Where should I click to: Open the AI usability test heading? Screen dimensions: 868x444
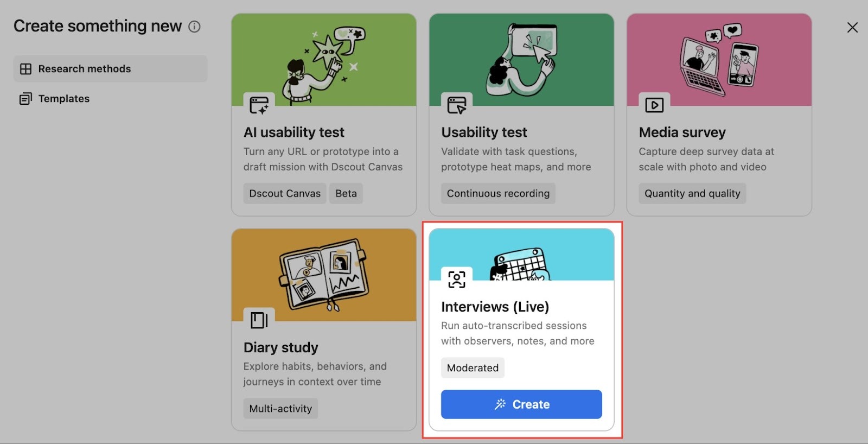click(x=293, y=132)
